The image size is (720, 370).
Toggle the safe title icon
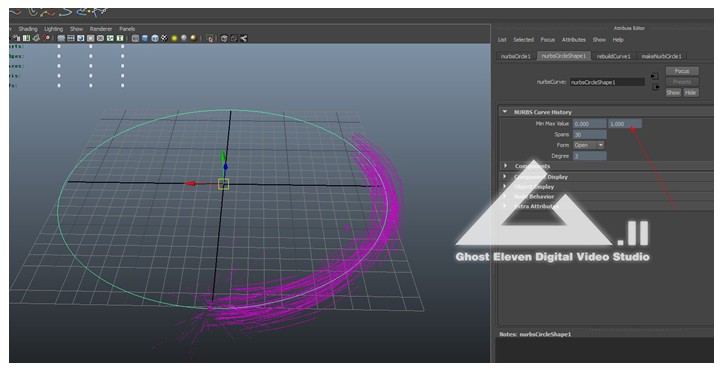point(120,38)
